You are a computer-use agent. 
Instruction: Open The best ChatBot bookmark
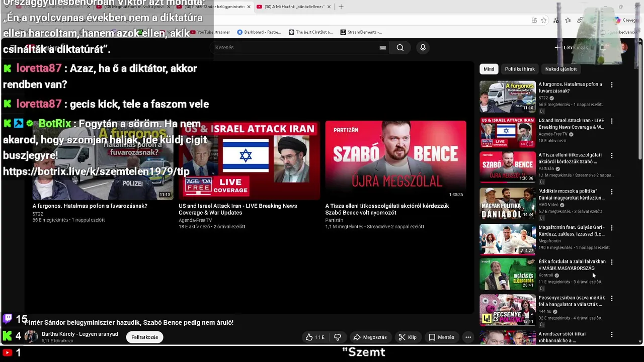(310, 32)
